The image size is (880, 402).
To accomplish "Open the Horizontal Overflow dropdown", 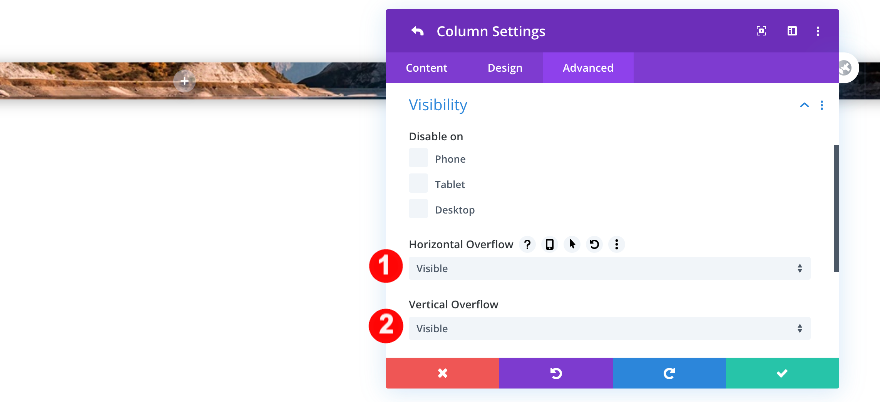I will coord(609,269).
